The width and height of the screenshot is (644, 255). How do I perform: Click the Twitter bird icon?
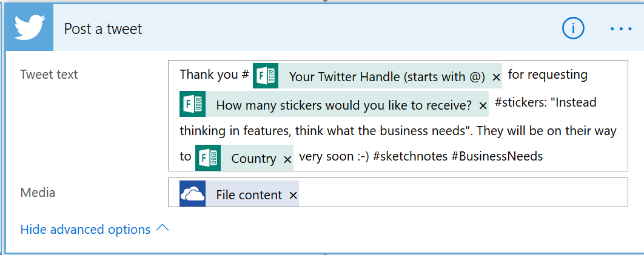30,28
